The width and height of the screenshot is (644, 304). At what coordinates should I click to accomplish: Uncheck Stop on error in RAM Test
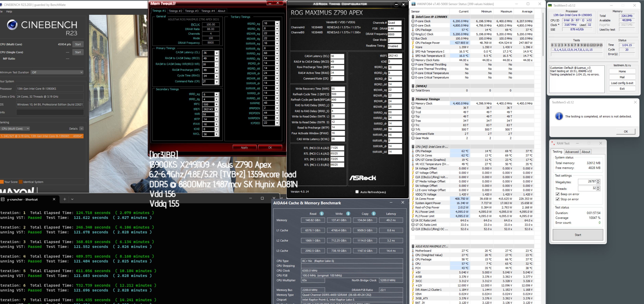click(x=558, y=199)
